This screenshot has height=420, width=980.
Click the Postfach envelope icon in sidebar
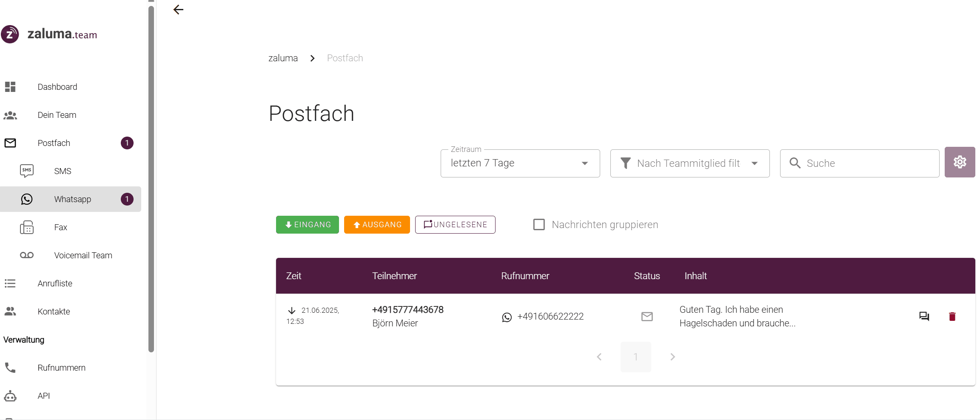pos(10,143)
